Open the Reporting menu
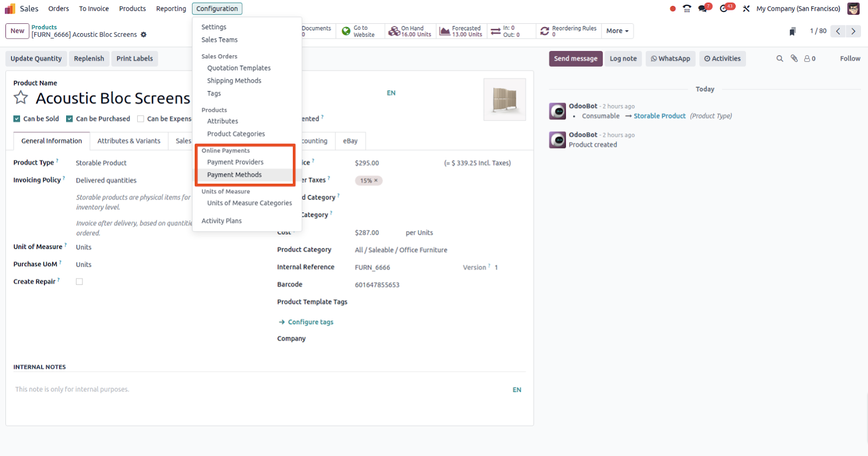The height and width of the screenshot is (456, 868). (x=171, y=9)
